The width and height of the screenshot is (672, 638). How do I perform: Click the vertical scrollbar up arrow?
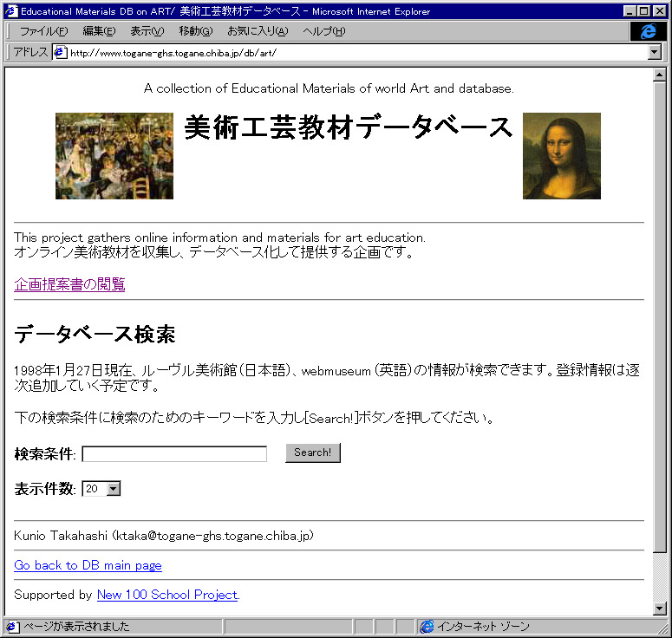660,75
